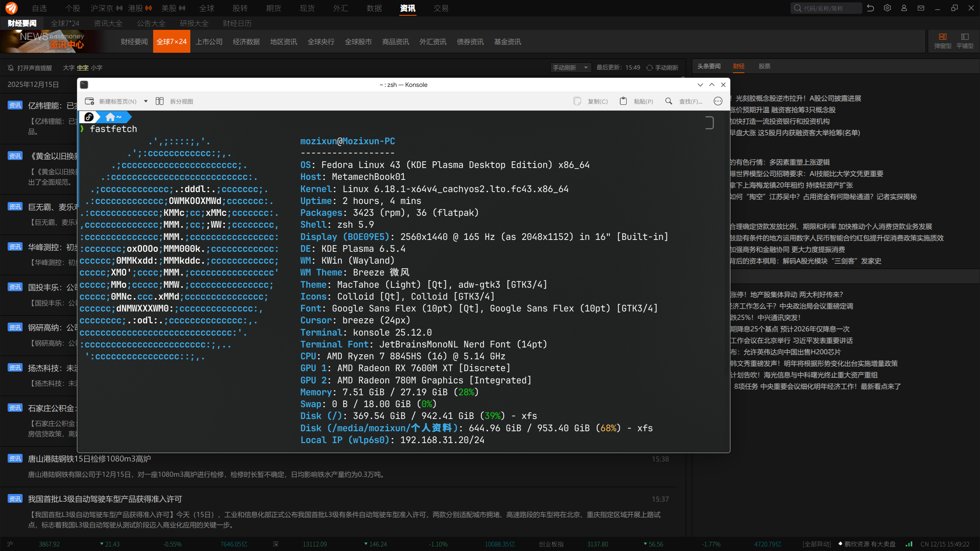Select the 上市公司 news category
Image resolution: width=980 pixels, height=551 pixels.
[x=209, y=42]
